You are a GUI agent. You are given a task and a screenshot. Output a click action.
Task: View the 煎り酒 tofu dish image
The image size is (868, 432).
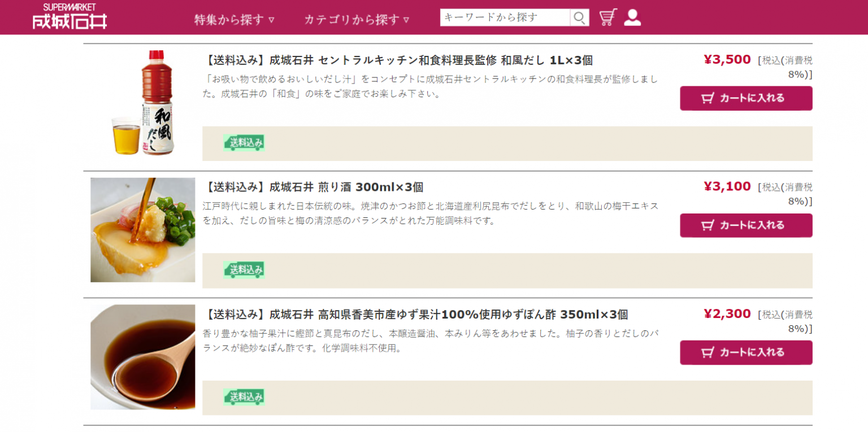pos(143,230)
